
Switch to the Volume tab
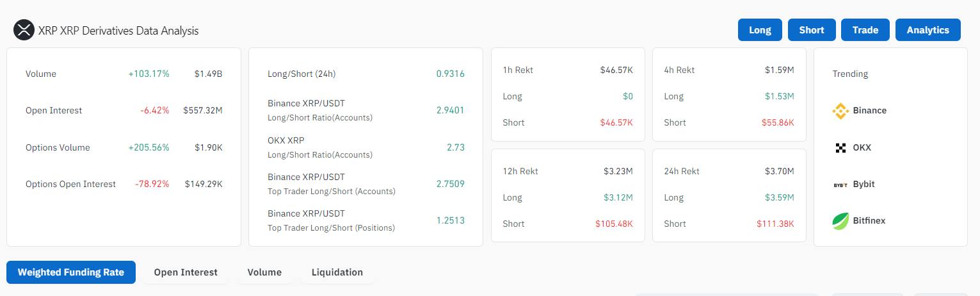(x=264, y=272)
